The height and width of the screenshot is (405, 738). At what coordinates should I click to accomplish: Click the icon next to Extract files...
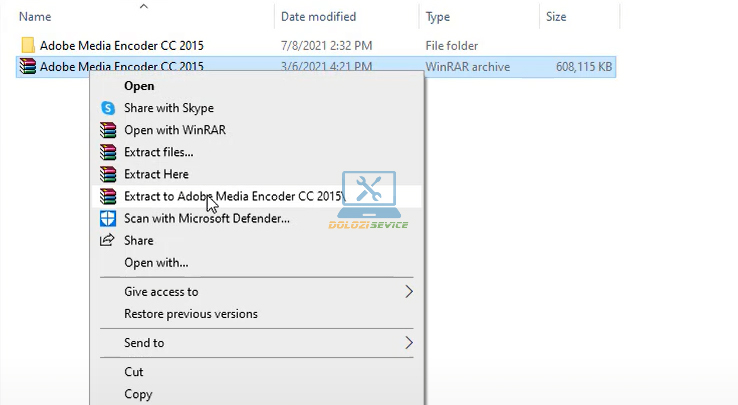(x=108, y=152)
